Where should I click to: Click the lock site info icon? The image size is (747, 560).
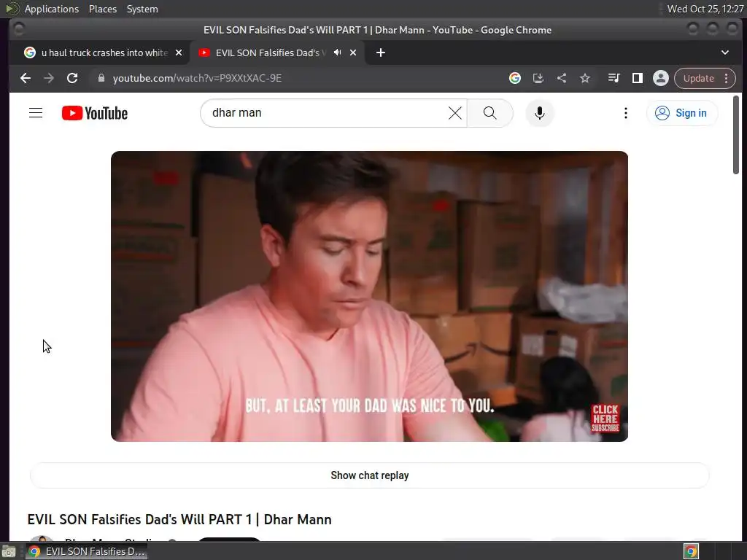101,78
